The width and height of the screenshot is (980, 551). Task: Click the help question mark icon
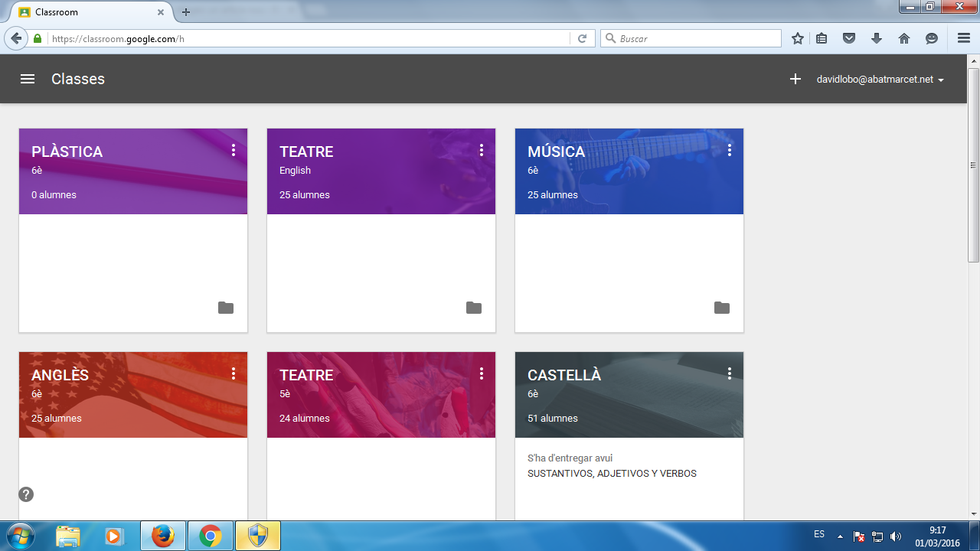coord(26,494)
